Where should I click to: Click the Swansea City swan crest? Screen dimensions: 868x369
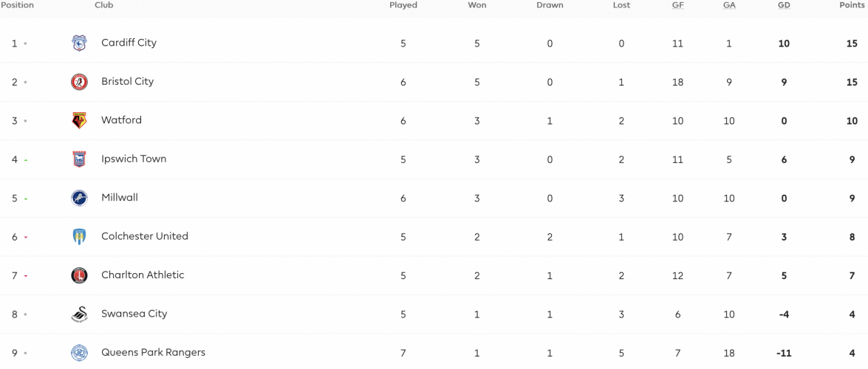(x=79, y=314)
